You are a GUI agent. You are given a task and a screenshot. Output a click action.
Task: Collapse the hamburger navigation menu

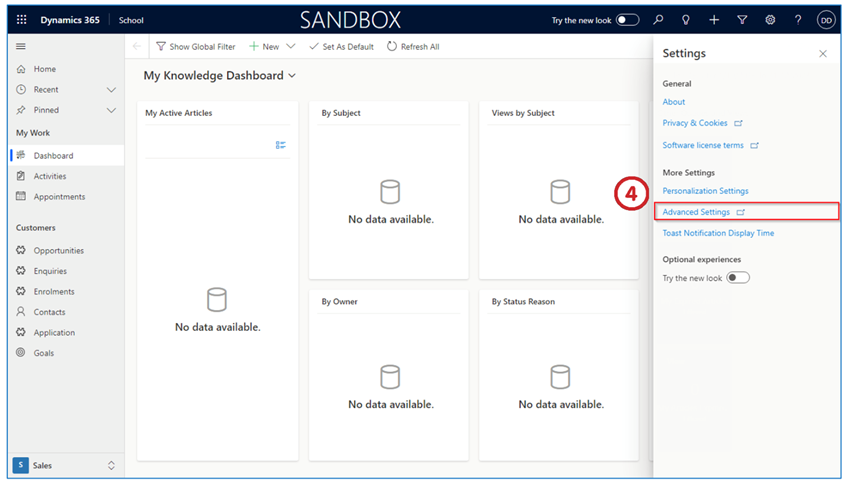coord(21,47)
